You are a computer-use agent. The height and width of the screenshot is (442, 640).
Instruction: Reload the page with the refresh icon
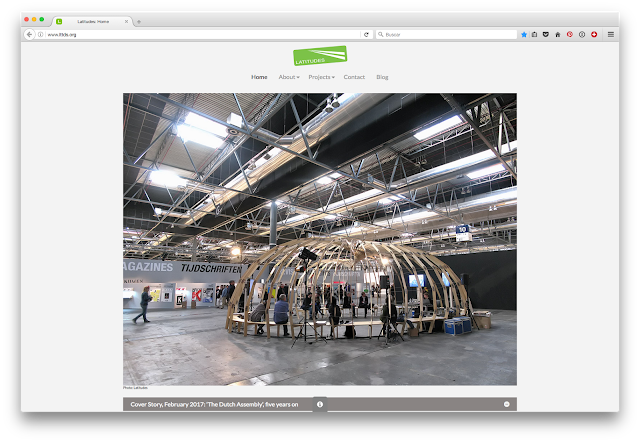pos(366,35)
